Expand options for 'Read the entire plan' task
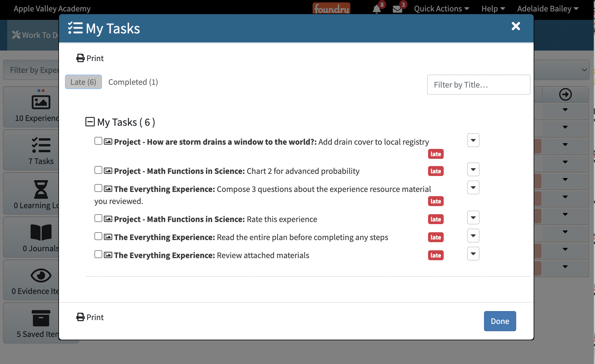595x364 pixels. pos(473,236)
